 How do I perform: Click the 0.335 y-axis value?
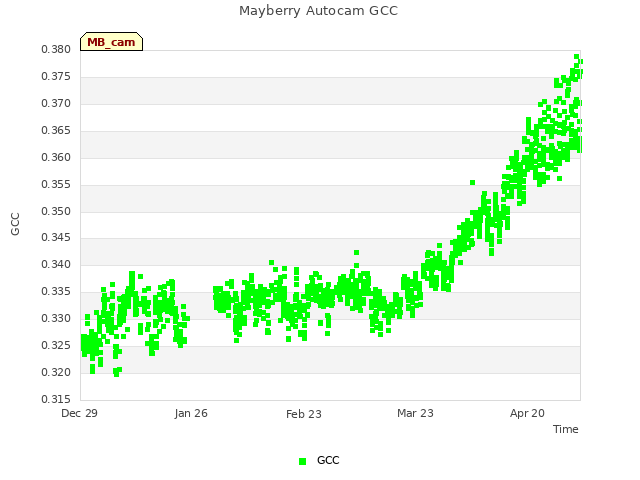pyautogui.click(x=56, y=291)
